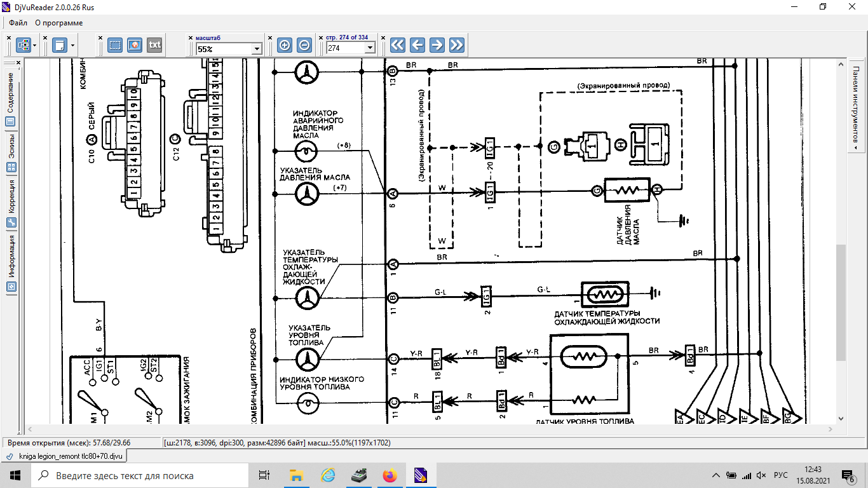The height and width of the screenshot is (488, 868).
Task: Open Firefox from the taskbar
Action: [x=390, y=475]
